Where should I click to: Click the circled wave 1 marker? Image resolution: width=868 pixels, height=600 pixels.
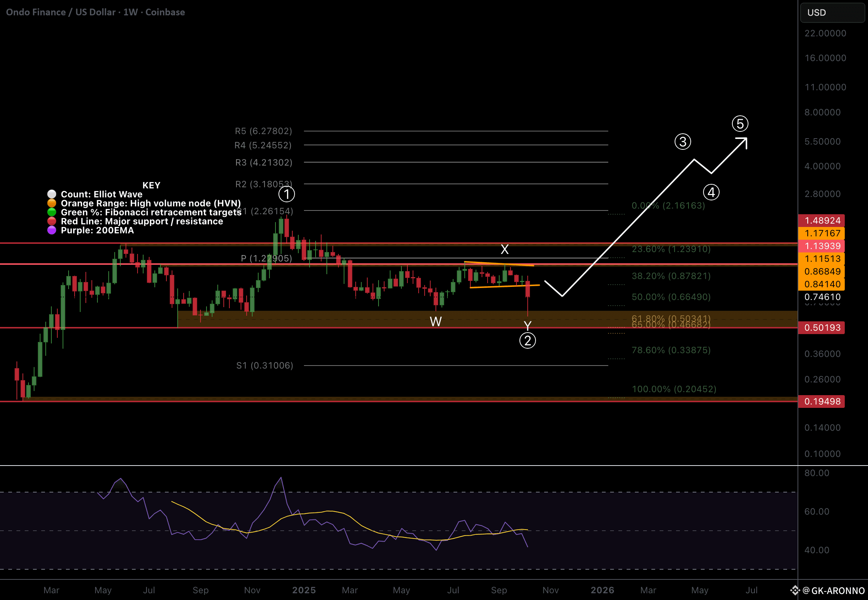287,194
